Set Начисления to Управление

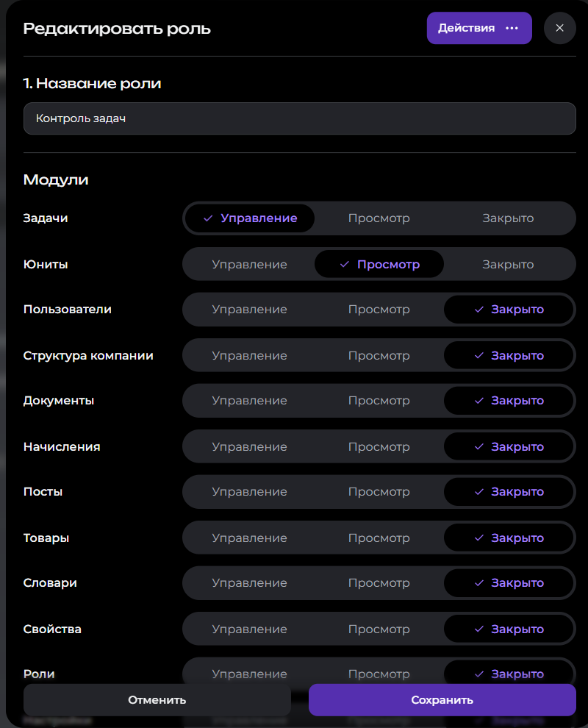(250, 446)
